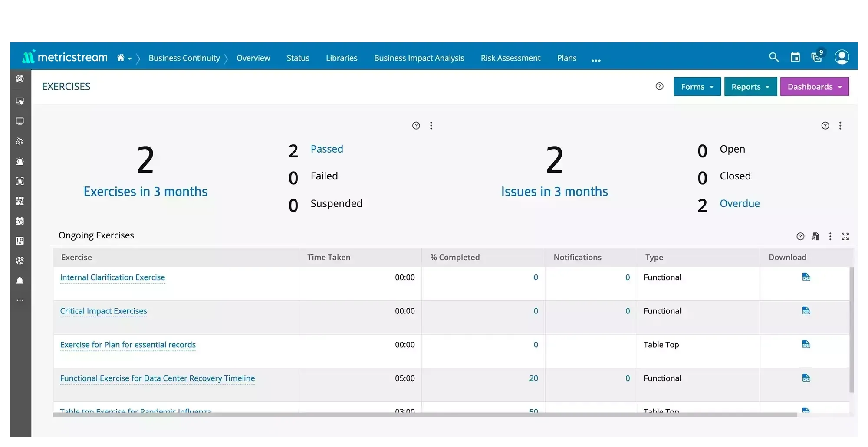Click the sidebar chart analysis icon
868x447 pixels.
click(x=20, y=141)
